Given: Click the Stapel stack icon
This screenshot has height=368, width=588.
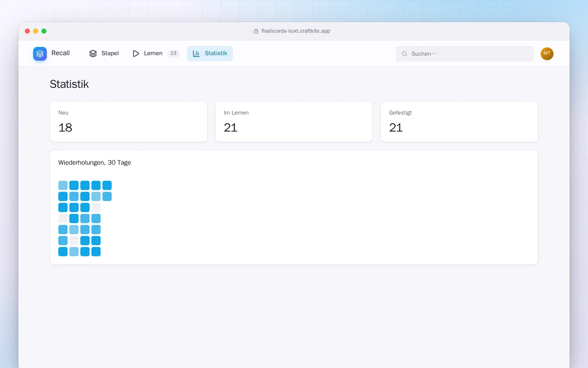Looking at the screenshot, I should (93, 53).
